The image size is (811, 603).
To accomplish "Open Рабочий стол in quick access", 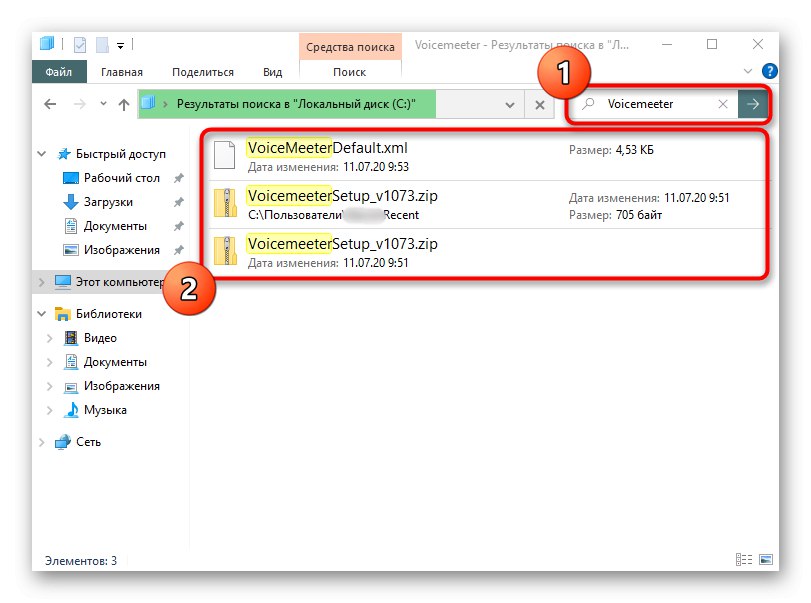I will tap(122, 178).
